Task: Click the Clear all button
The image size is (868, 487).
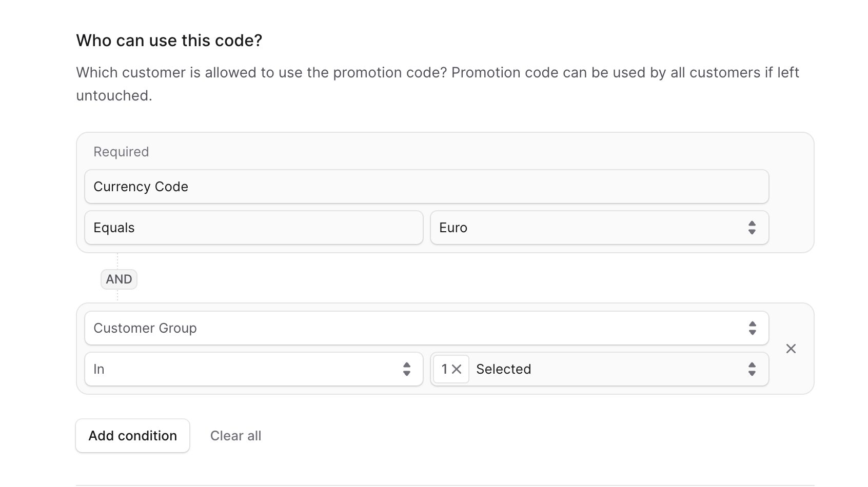Action: tap(235, 436)
